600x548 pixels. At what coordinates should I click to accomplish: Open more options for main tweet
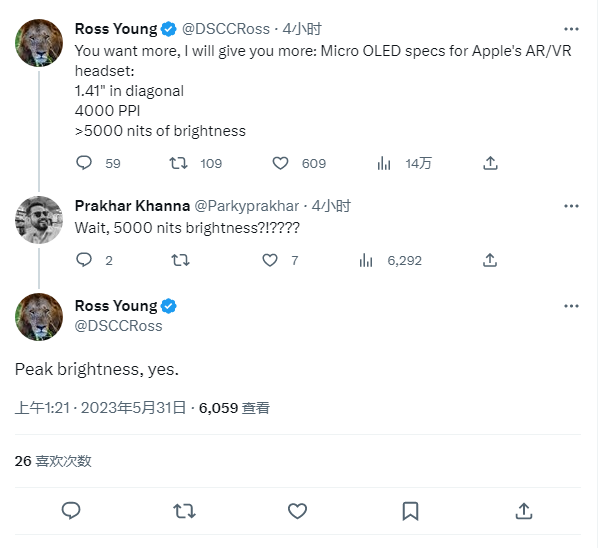[571, 306]
